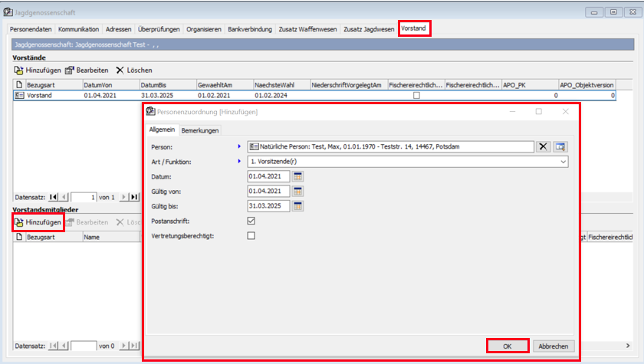Click Hinzufügen under Vorstandsmitglieder
Screen dimensions: 644x364
[x=38, y=222]
